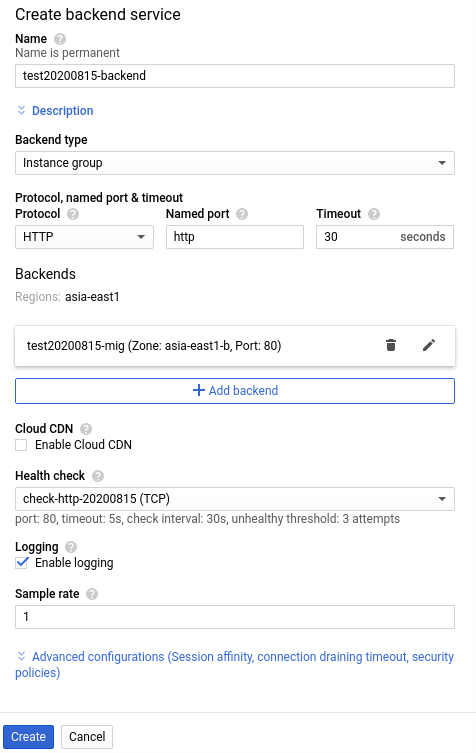The width and height of the screenshot is (476, 753).
Task: Open help icon beside Sample rate
Action: coord(92,594)
